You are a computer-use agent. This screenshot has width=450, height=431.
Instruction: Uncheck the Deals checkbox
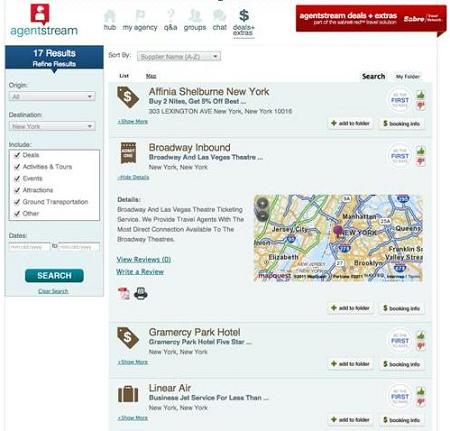[x=17, y=155]
